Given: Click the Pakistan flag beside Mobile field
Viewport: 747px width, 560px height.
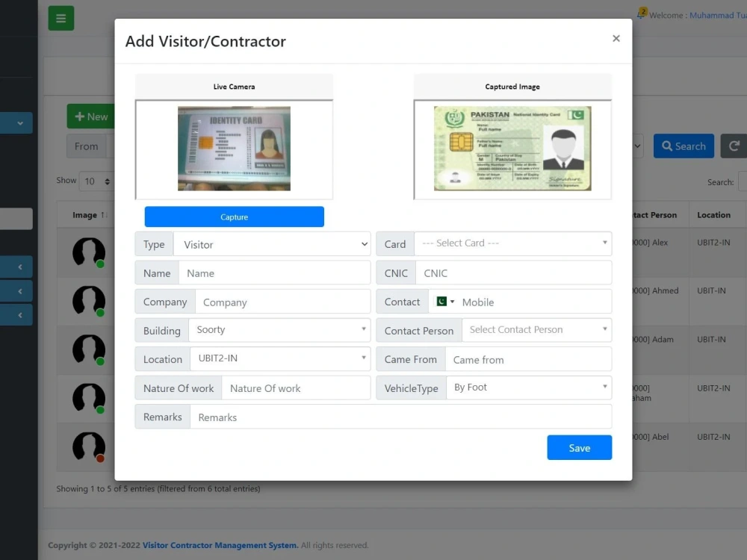Looking at the screenshot, I should (x=441, y=302).
